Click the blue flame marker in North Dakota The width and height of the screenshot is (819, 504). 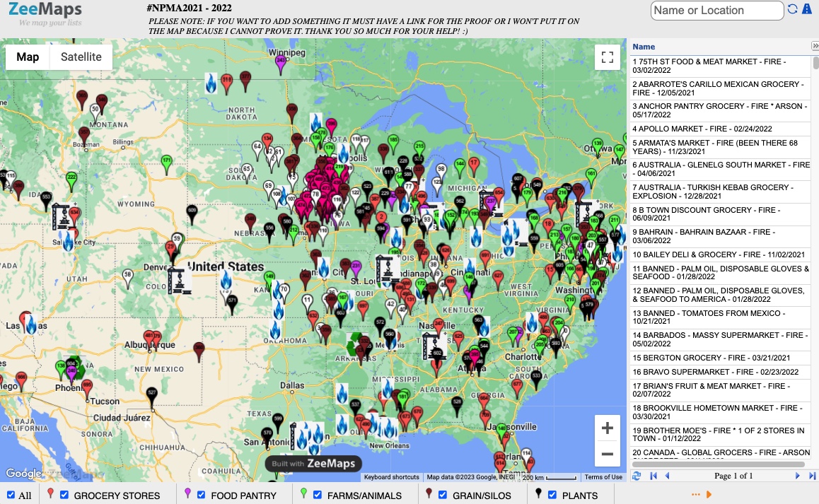tap(211, 83)
